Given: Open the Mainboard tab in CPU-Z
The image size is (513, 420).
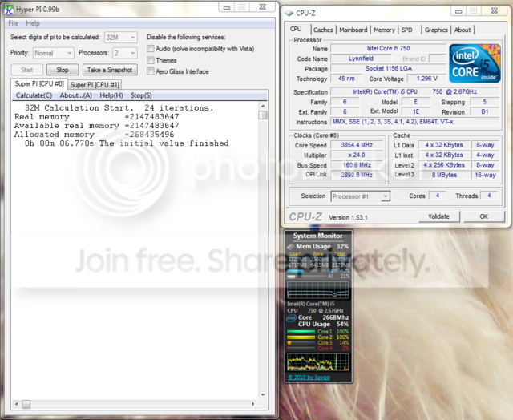Looking at the screenshot, I should pos(353,30).
